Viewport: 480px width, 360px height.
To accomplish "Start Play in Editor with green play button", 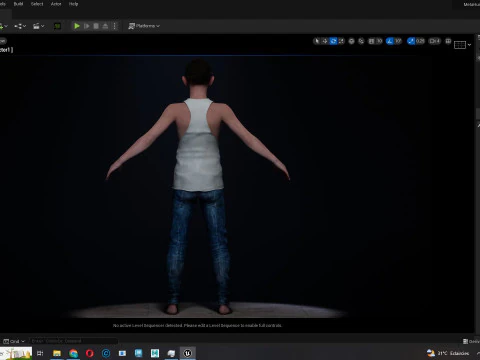I will (x=77, y=26).
